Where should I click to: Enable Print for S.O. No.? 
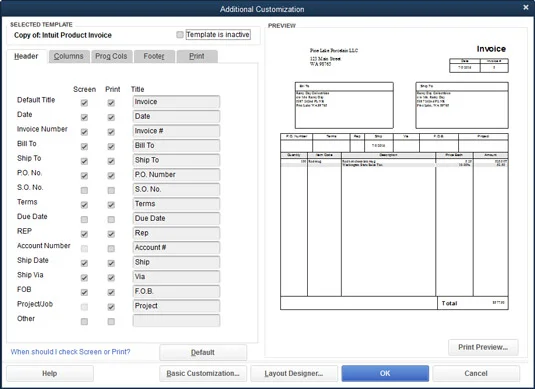click(x=111, y=190)
